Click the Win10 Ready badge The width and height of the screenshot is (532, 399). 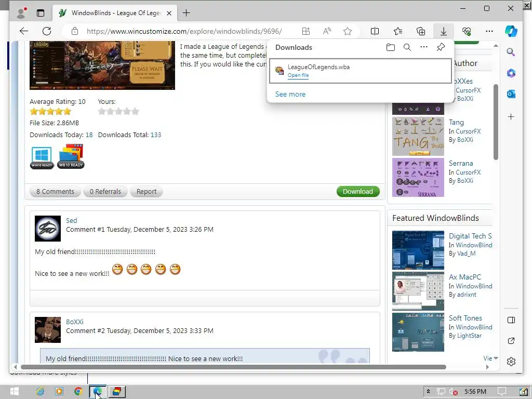(x=42, y=158)
